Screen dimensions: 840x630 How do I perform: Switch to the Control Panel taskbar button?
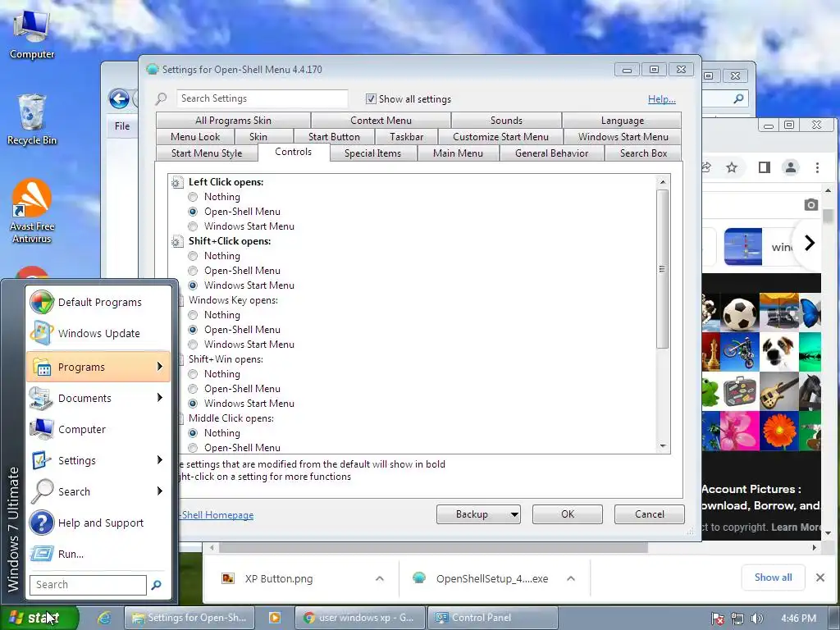pos(492,618)
